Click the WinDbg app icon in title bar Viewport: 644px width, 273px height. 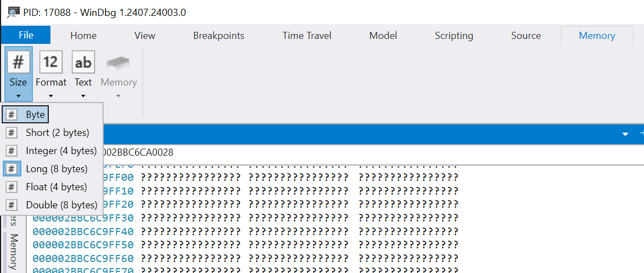tap(13, 12)
